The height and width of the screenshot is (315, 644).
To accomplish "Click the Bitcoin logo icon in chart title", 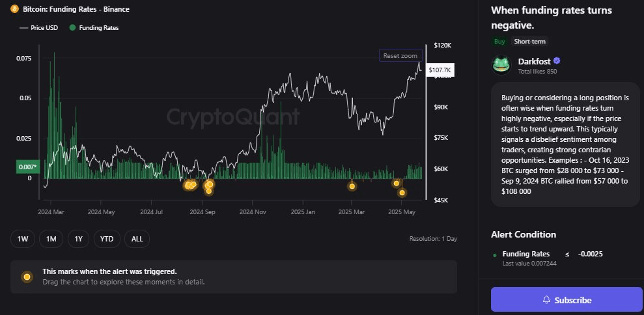I will tap(14, 8).
